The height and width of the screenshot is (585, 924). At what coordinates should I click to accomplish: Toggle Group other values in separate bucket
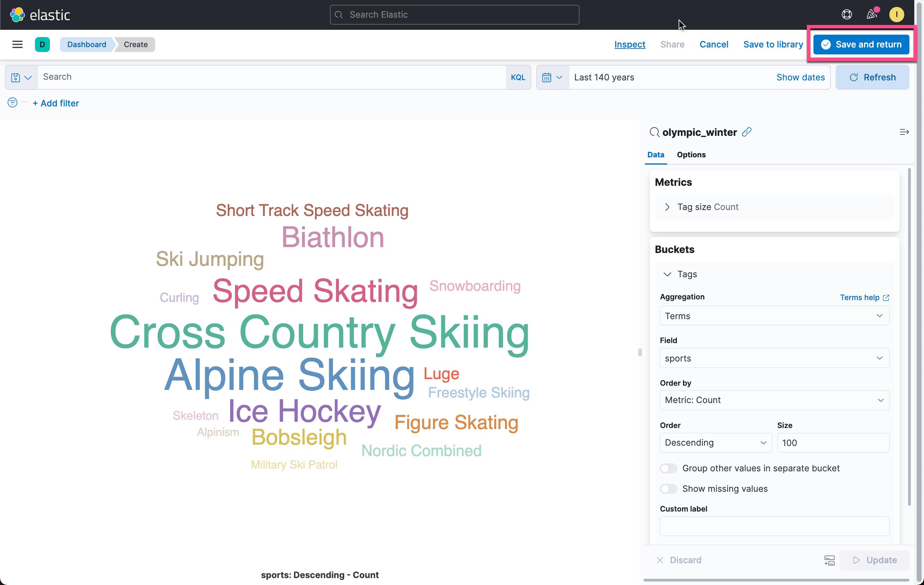(x=669, y=468)
